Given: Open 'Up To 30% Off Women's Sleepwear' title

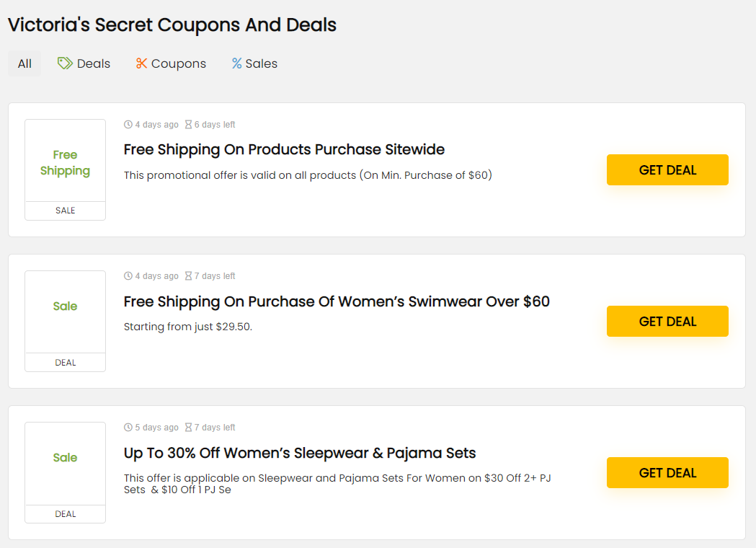Looking at the screenshot, I should click(300, 453).
